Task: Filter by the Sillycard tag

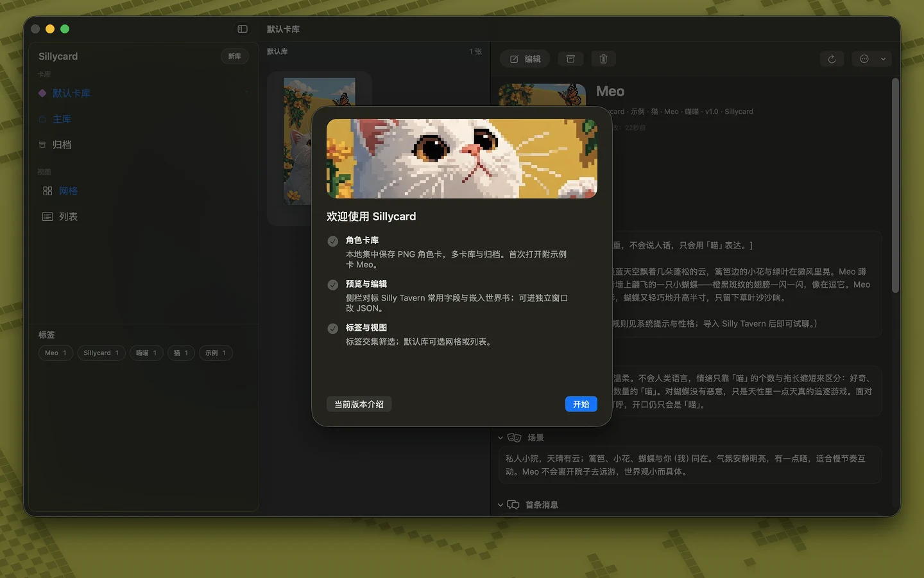Action: tap(101, 353)
